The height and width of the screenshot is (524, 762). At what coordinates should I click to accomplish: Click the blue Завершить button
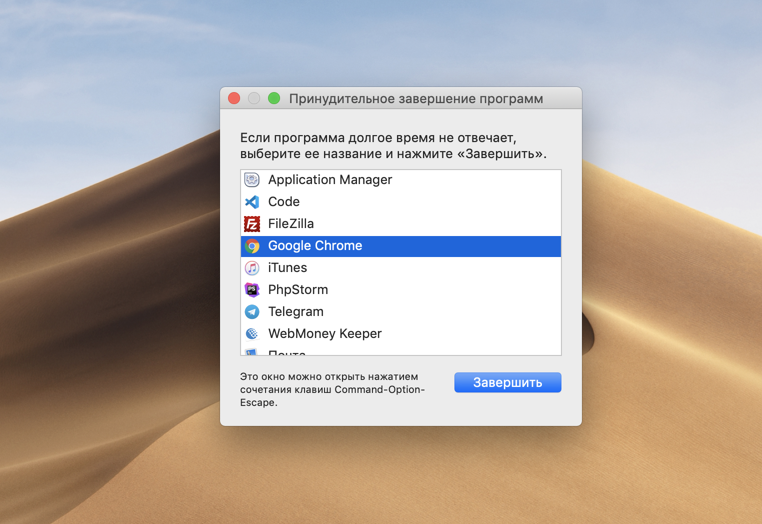[x=508, y=383]
